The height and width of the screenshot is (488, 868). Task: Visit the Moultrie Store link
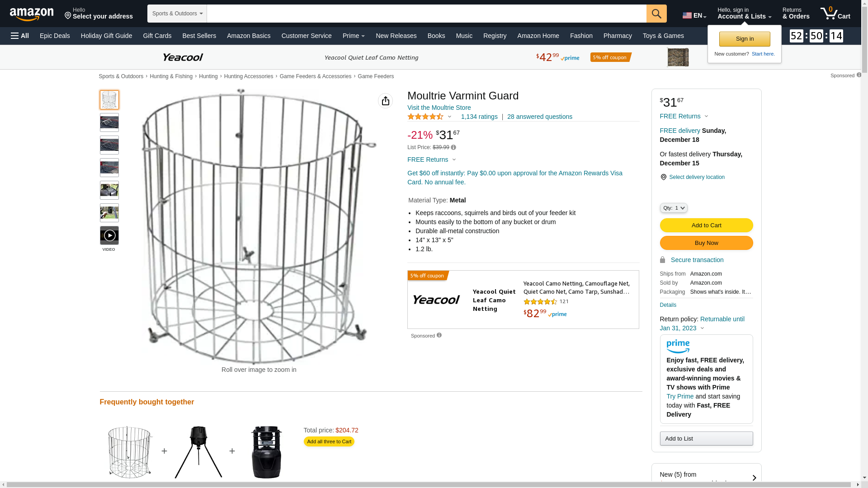[439, 108]
